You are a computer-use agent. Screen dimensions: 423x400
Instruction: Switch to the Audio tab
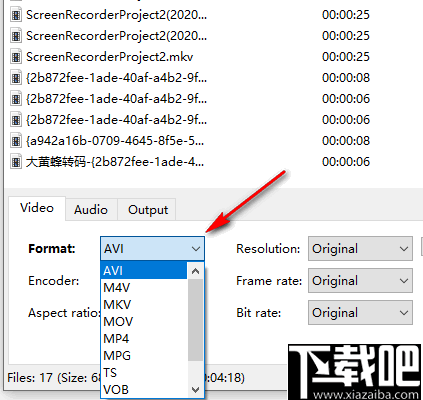coord(91,210)
